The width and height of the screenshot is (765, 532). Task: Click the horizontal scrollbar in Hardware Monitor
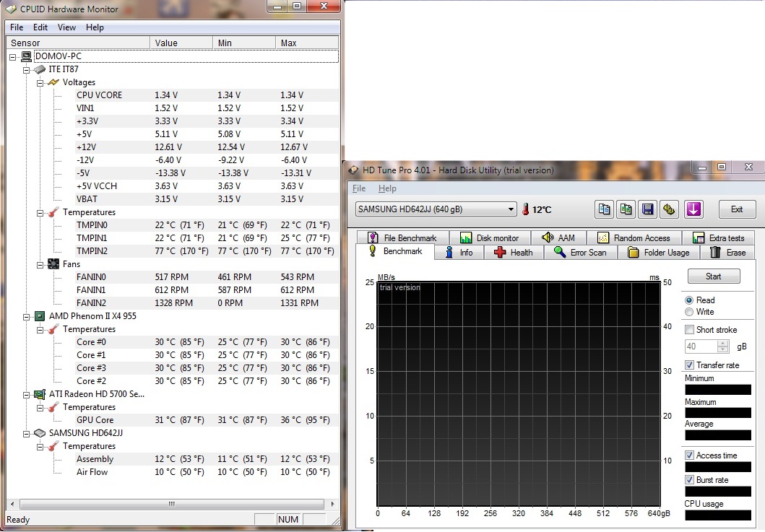[x=172, y=504]
